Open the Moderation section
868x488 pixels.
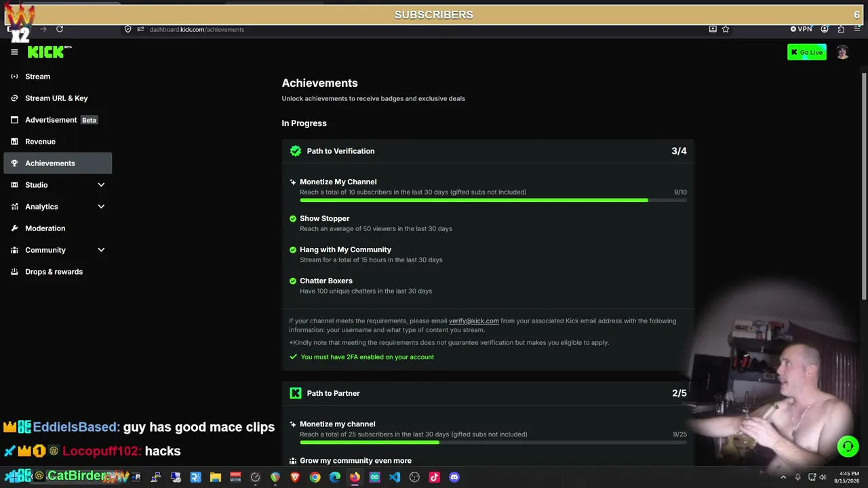click(58, 228)
